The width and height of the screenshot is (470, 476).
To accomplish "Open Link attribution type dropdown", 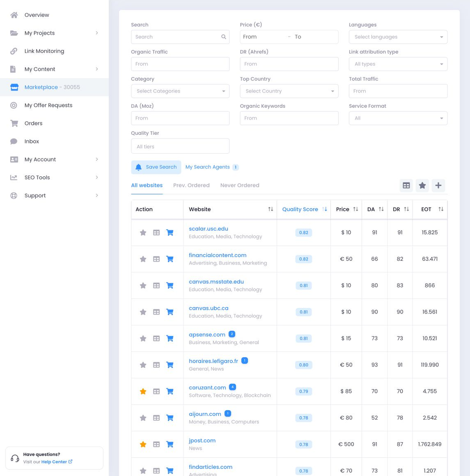I will click(x=398, y=64).
